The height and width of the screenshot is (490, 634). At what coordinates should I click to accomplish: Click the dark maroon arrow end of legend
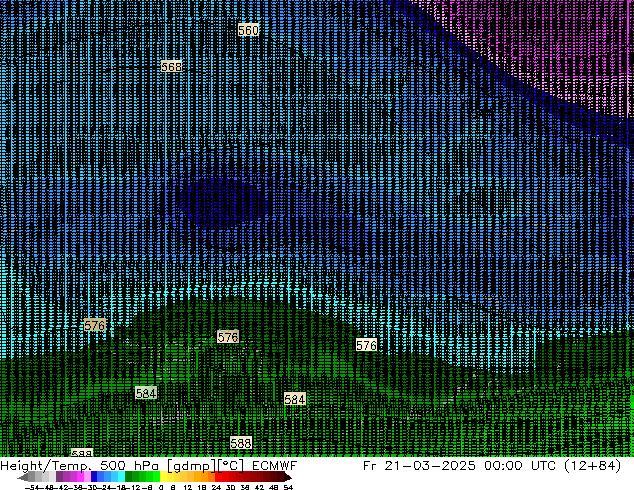288,477
